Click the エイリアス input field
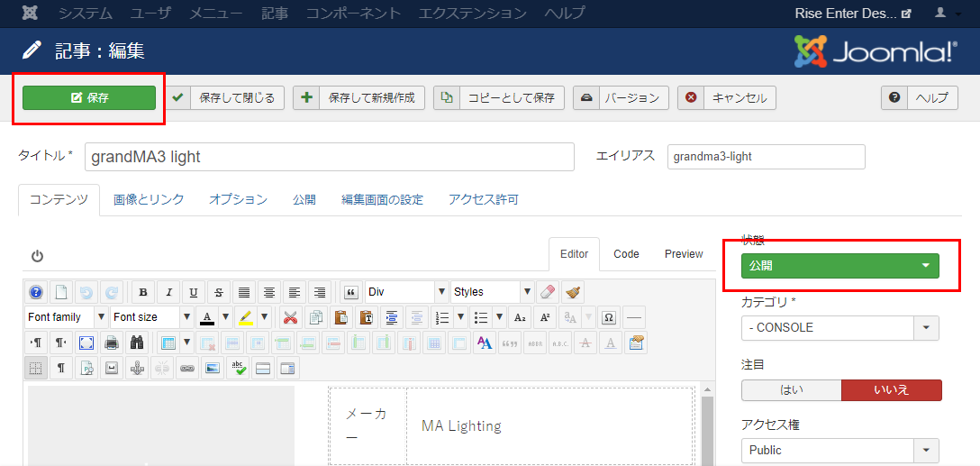The image size is (980, 466). click(767, 157)
